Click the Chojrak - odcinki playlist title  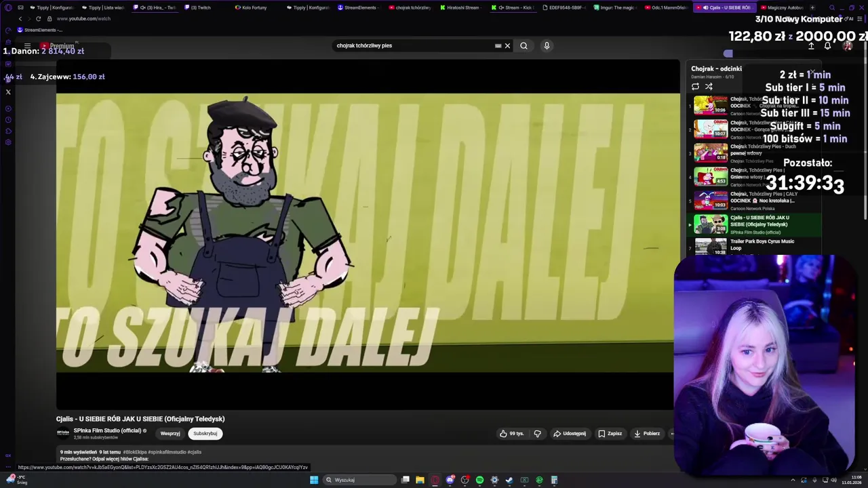click(716, 68)
